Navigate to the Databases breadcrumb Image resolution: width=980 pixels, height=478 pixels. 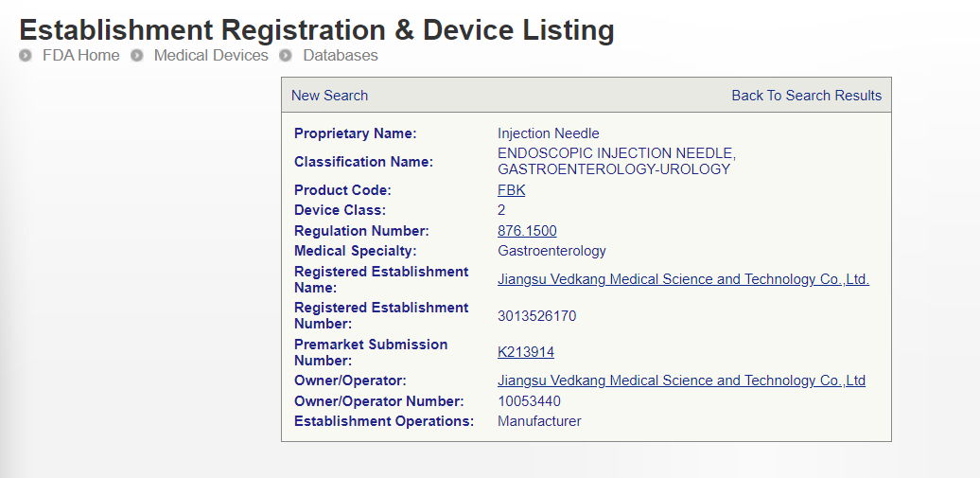pos(340,56)
